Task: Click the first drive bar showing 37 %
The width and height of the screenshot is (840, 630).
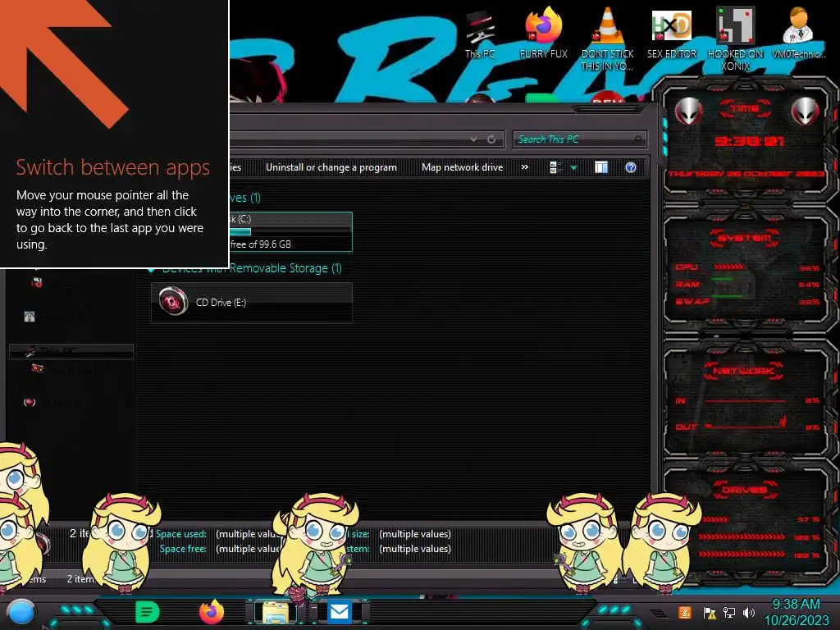Action: click(760, 519)
